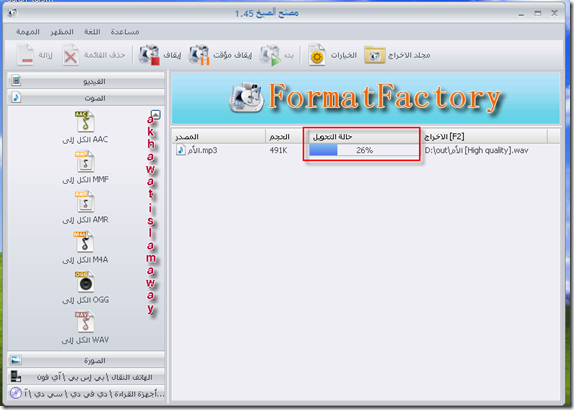Screen dimensions: 574x410
Task: Open the Options (الخيارات) gear icon
Action: tap(317, 55)
